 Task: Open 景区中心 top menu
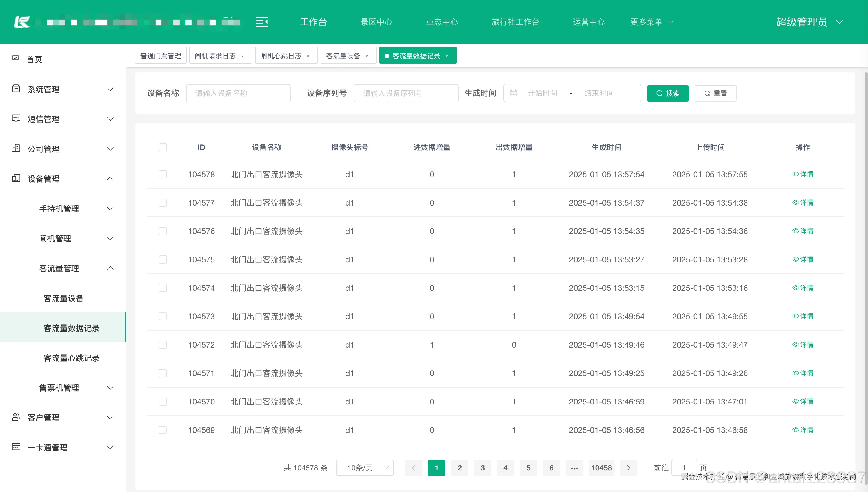tap(376, 22)
